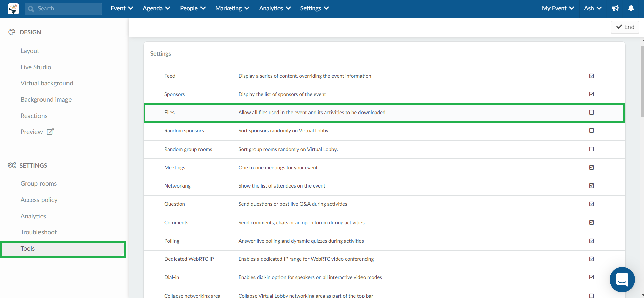Click the Design palette icon
Viewport: 644px width, 298px height.
tap(12, 32)
